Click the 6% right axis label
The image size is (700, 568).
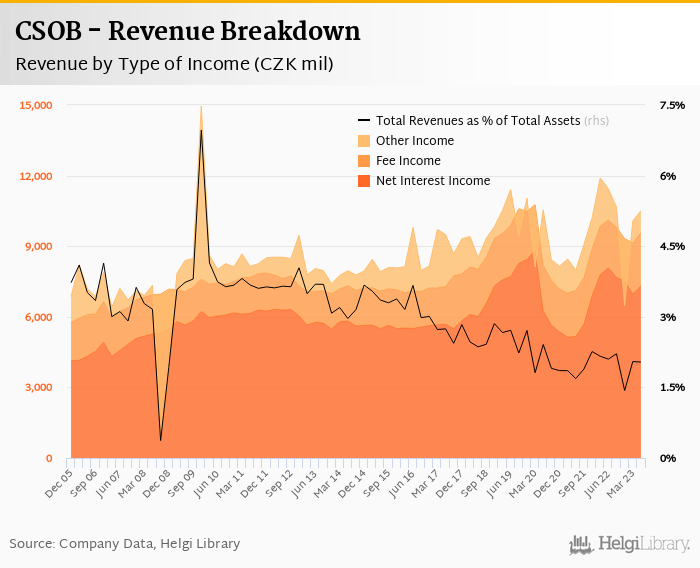668,176
